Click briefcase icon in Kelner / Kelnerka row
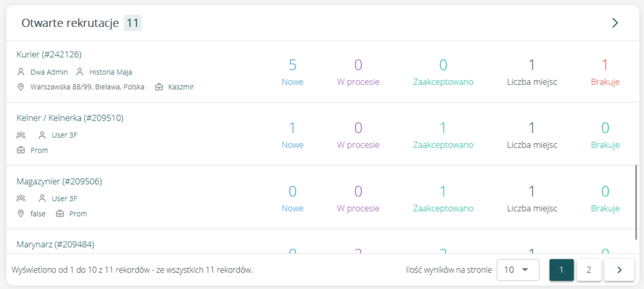 coord(21,150)
